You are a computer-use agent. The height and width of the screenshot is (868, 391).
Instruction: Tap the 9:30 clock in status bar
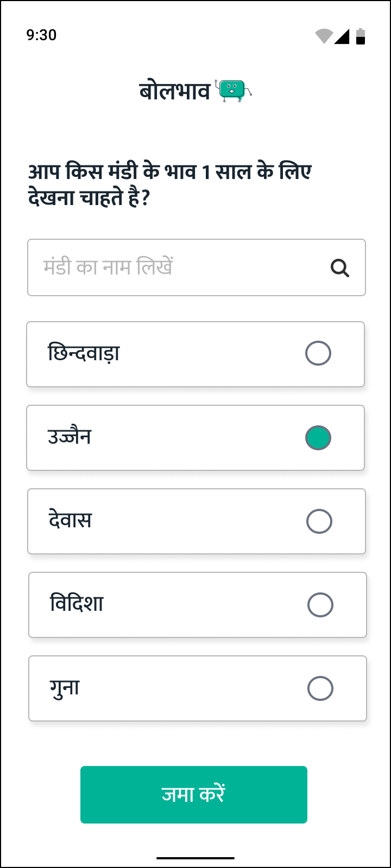coord(41,35)
